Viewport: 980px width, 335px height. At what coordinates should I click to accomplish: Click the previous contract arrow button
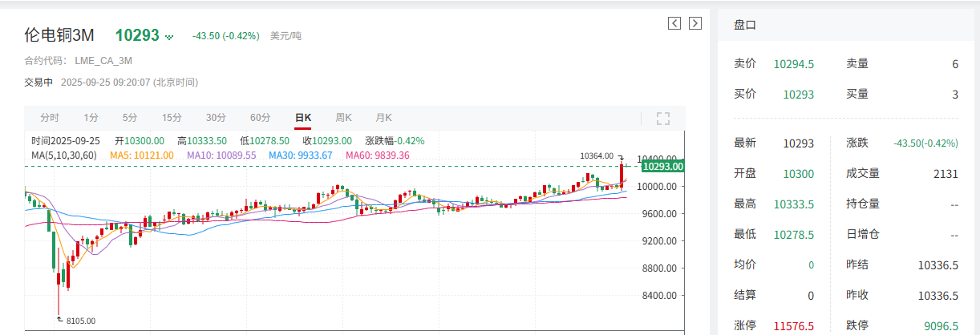coord(674,23)
